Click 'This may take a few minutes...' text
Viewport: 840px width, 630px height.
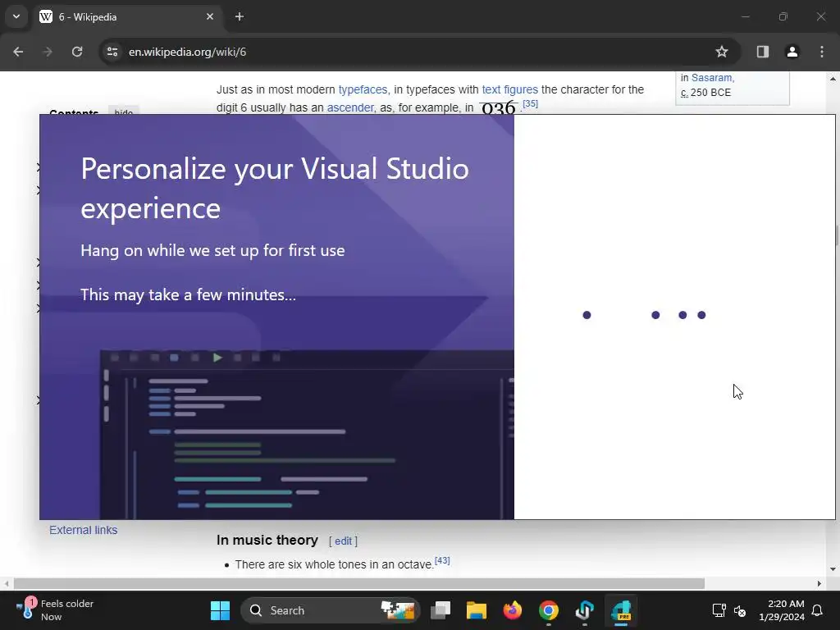(188, 294)
